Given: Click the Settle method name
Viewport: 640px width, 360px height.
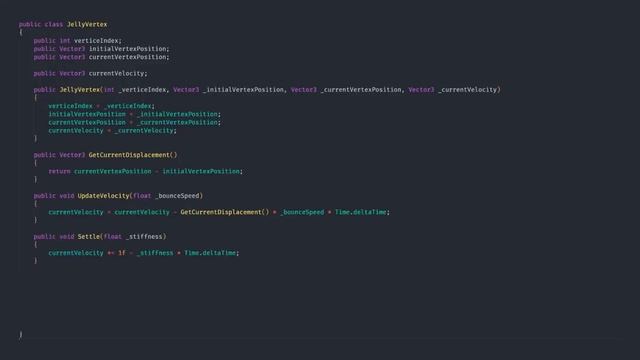Looking at the screenshot, I should tap(89, 237).
